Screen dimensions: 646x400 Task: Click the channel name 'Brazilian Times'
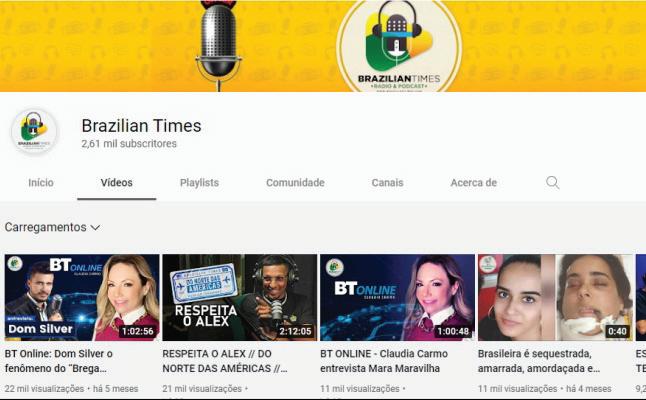tap(141, 126)
